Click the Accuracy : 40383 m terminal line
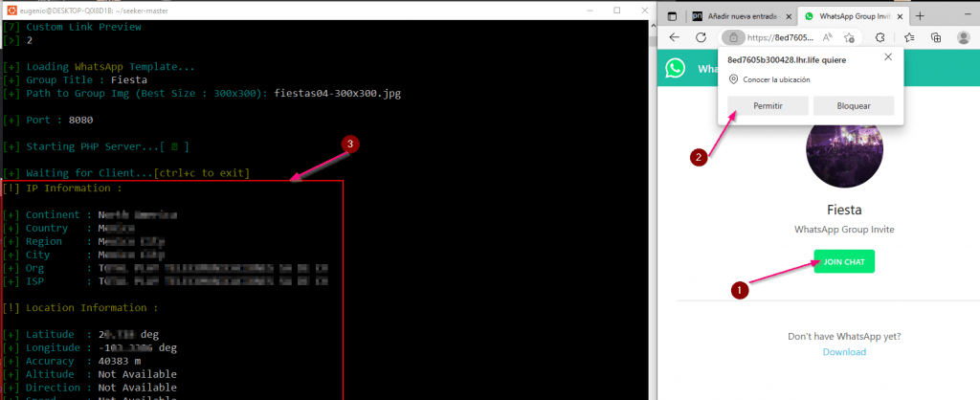This screenshot has width=980, height=400. coord(73,362)
